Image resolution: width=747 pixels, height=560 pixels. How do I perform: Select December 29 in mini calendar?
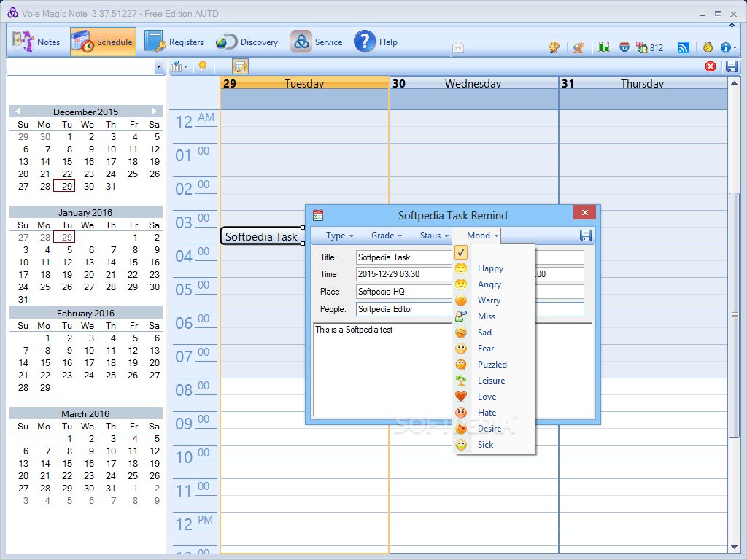(64, 186)
